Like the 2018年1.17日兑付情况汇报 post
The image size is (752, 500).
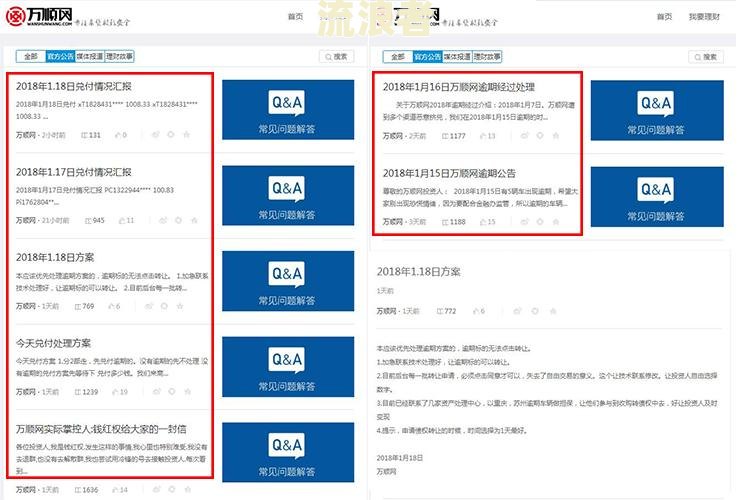click(122, 221)
